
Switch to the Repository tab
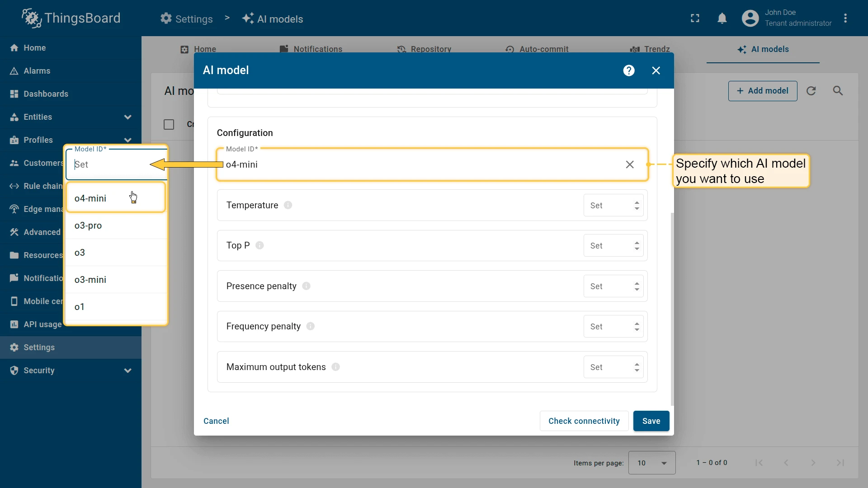(x=424, y=49)
